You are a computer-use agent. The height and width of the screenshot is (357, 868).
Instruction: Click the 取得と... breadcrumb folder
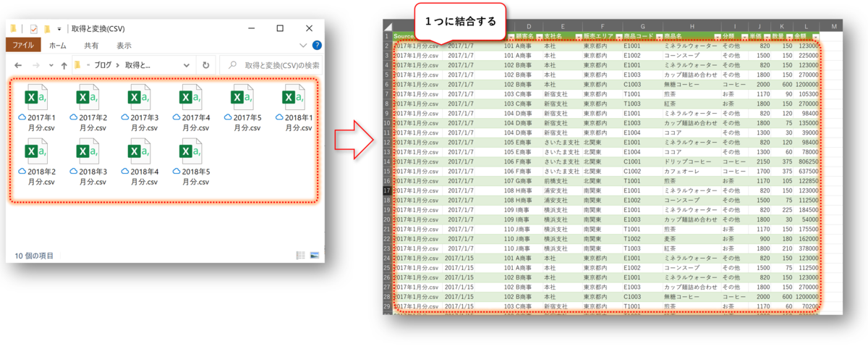click(138, 65)
